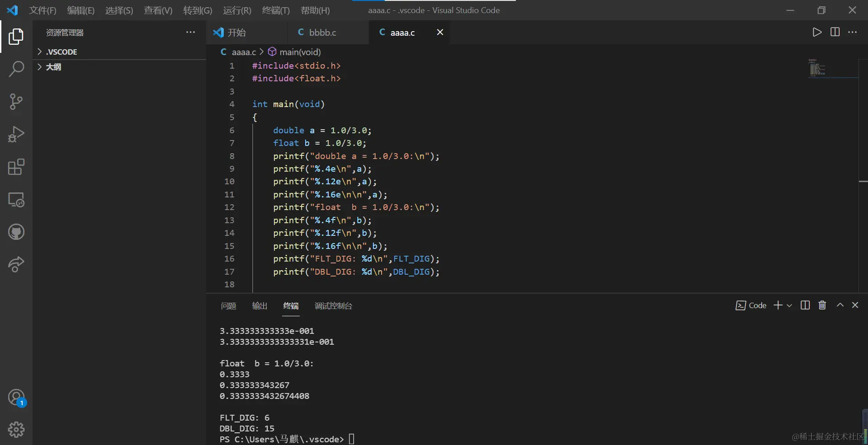Open Explorer panel more actions
This screenshot has width=868, height=445.
[191, 32]
